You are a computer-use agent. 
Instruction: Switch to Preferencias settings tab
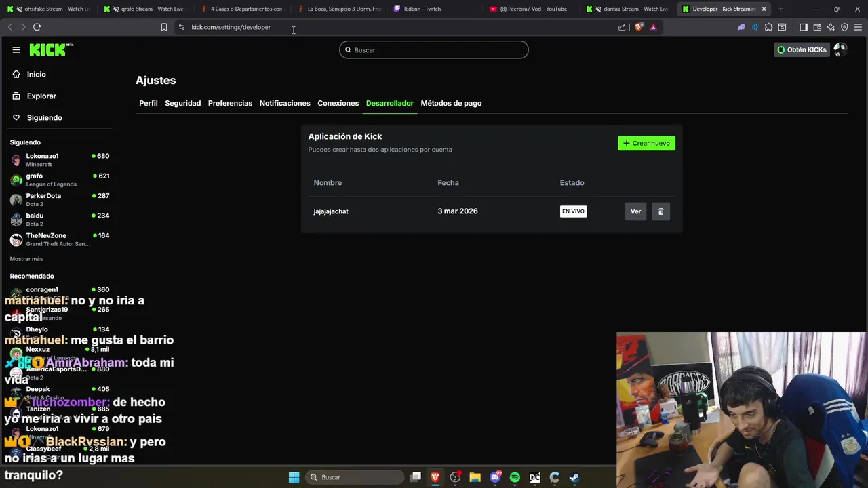230,103
